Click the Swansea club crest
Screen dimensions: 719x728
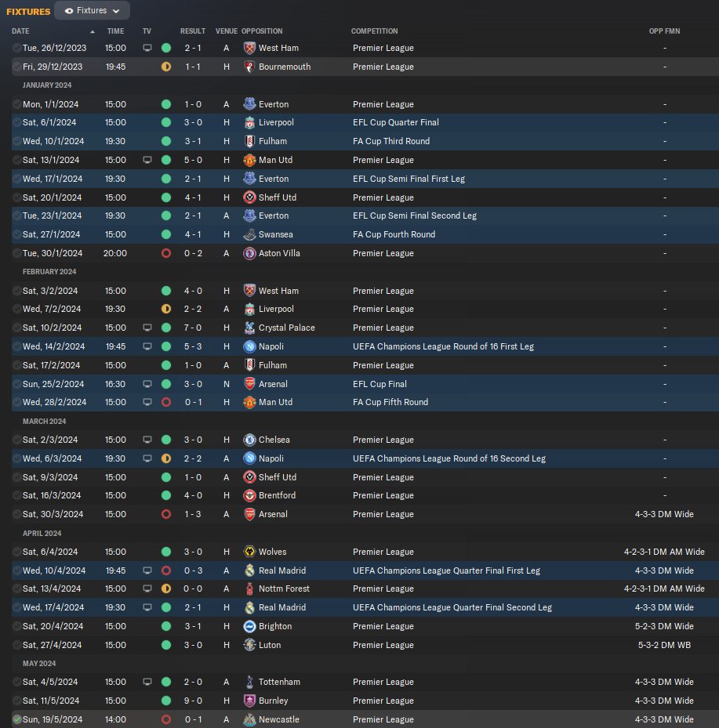point(249,234)
